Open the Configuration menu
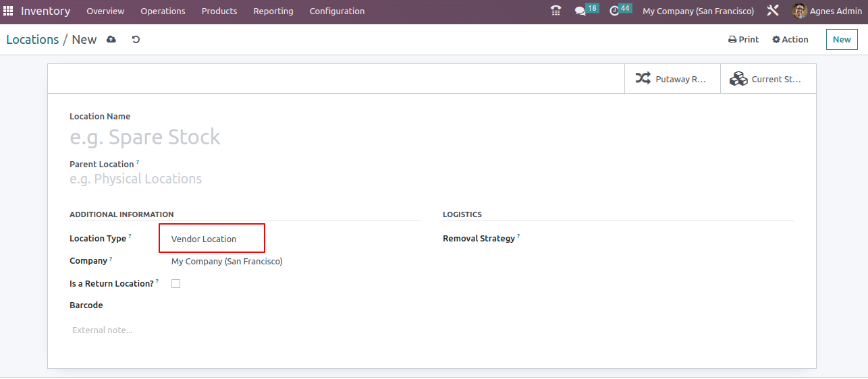The width and height of the screenshot is (868, 379). [337, 11]
